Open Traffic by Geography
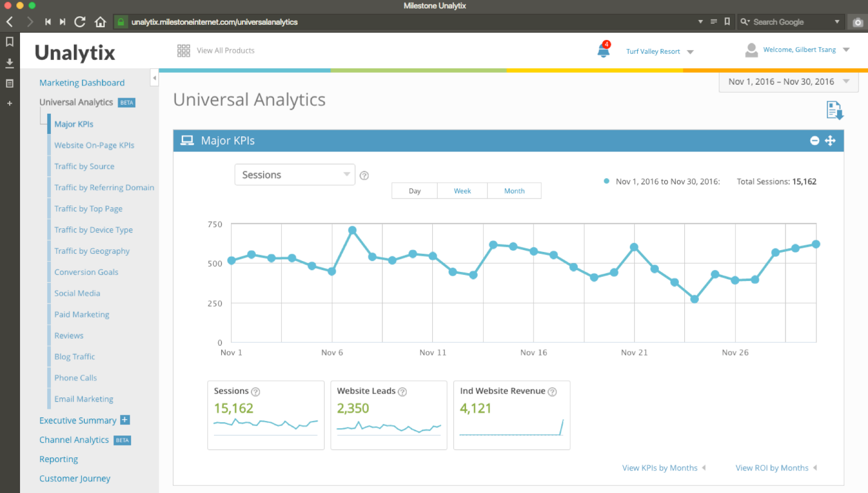Screen dimensions: 868x493 tap(92, 251)
